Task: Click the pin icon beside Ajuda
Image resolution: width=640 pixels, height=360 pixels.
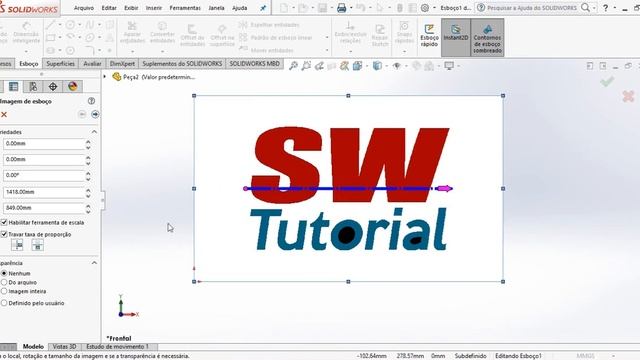Action: pos(263,8)
